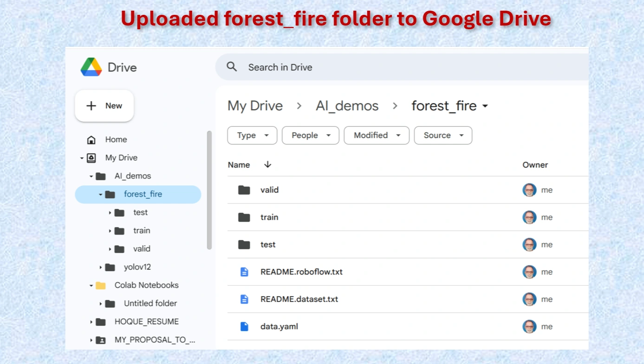
Task: Collapse the My Drive tree arrow
Action: [82, 158]
